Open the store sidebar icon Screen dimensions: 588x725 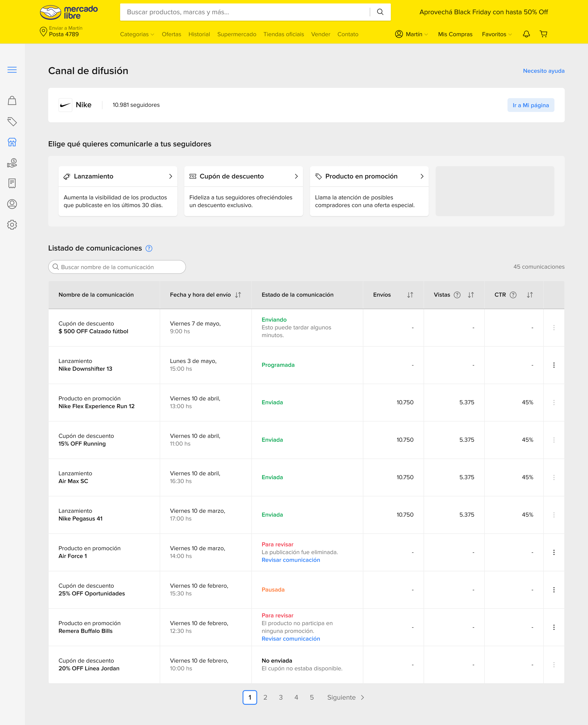pyautogui.click(x=12, y=142)
